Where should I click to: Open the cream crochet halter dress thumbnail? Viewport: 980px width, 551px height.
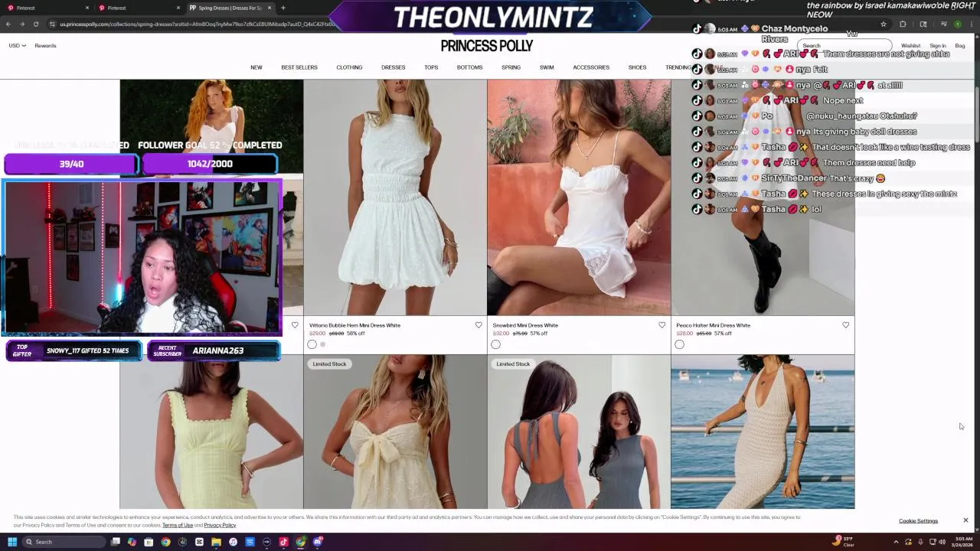click(763, 432)
